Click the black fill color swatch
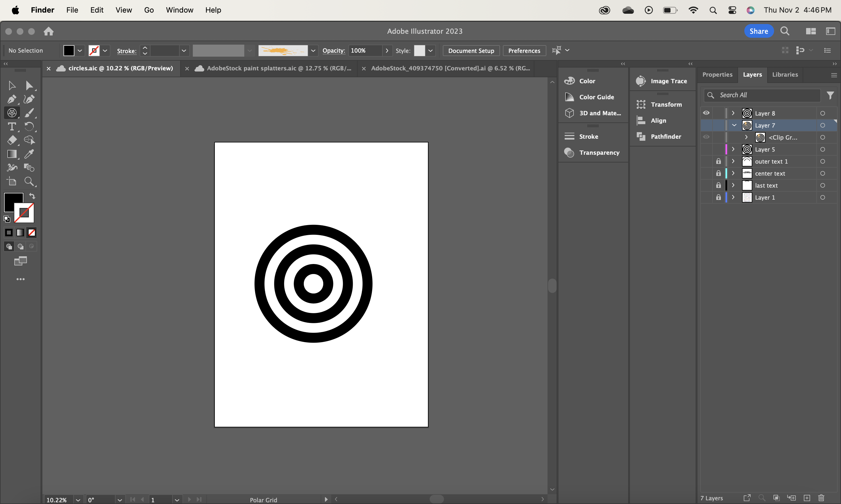Screen dimensions: 841x504 tap(69, 50)
